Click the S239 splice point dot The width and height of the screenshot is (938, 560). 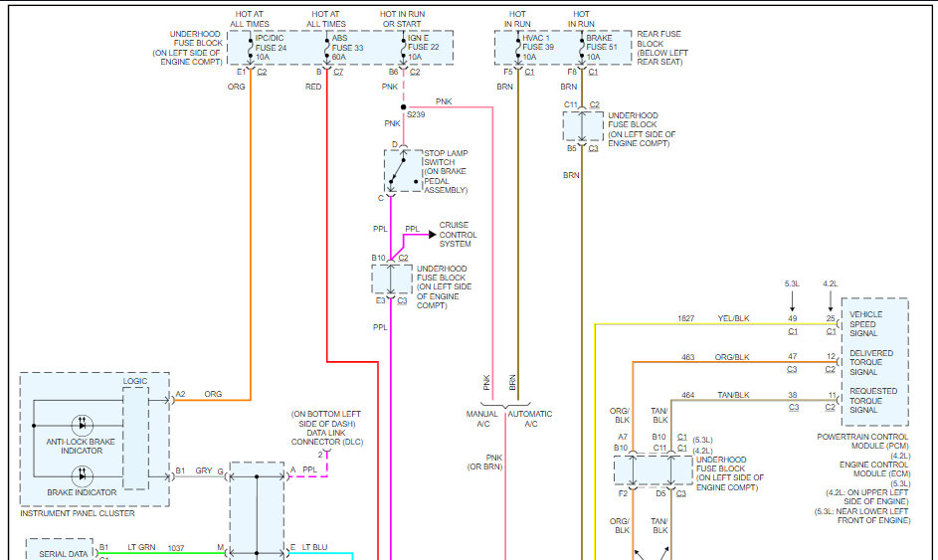[x=403, y=106]
